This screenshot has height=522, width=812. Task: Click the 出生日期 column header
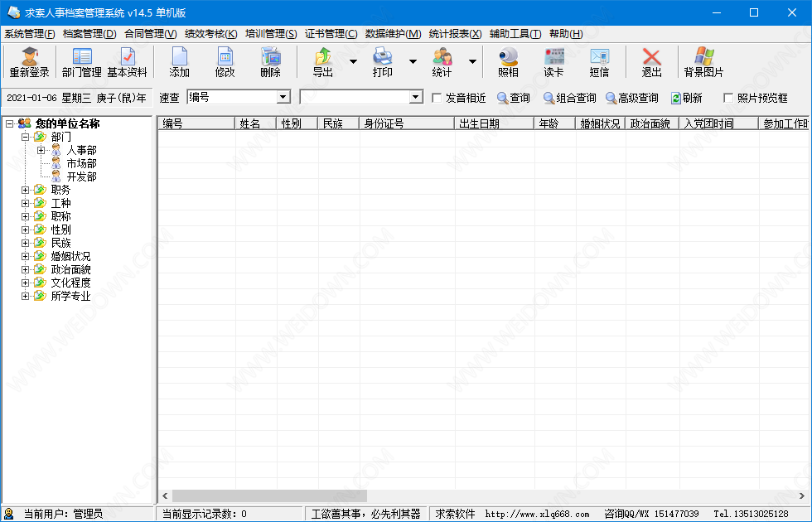495,123
